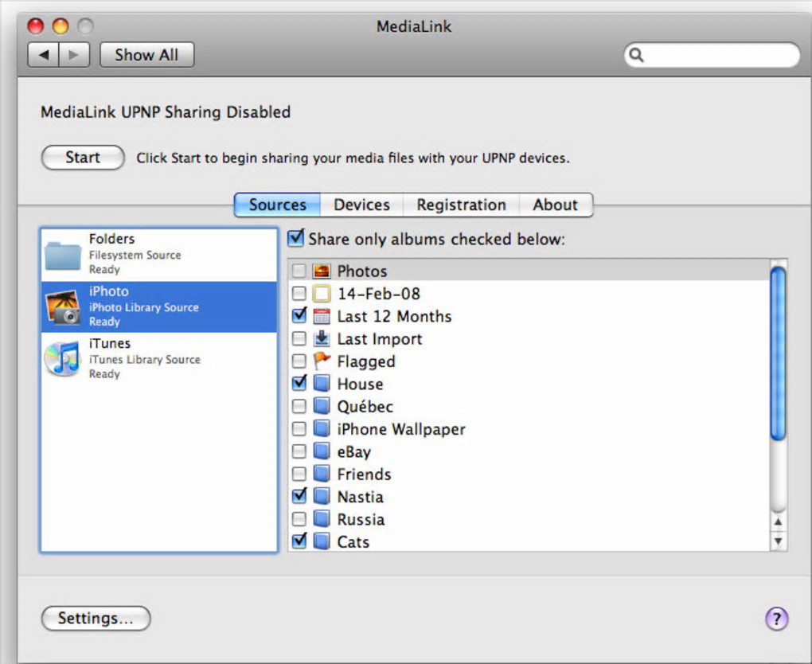The width and height of the screenshot is (812, 664).
Task: Switch to the Devices tab
Action: pos(361,205)
